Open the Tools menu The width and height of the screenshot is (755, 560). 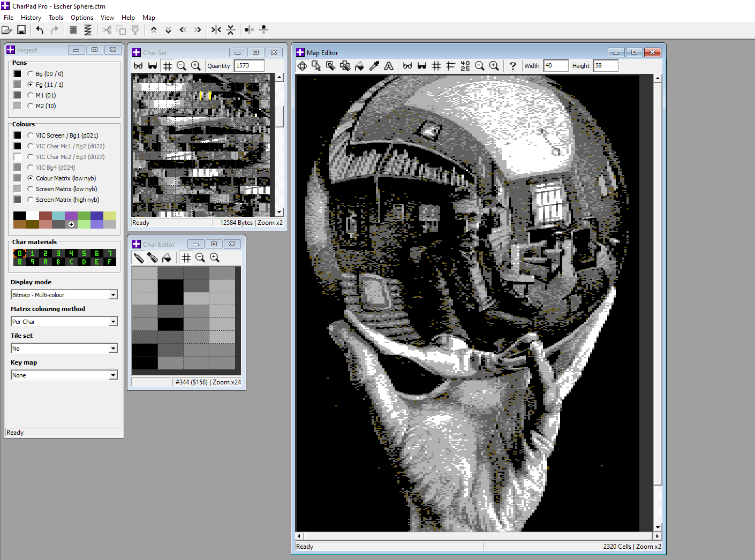point(56,18)
